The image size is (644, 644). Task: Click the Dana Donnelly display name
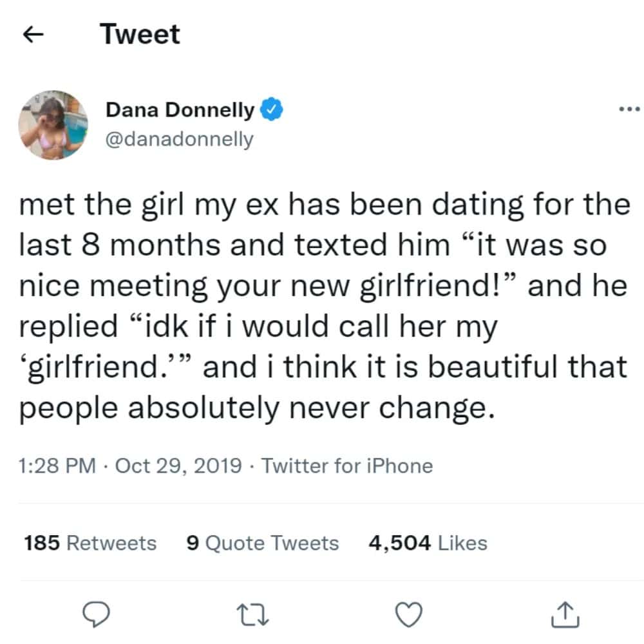[x=180, y=111]
